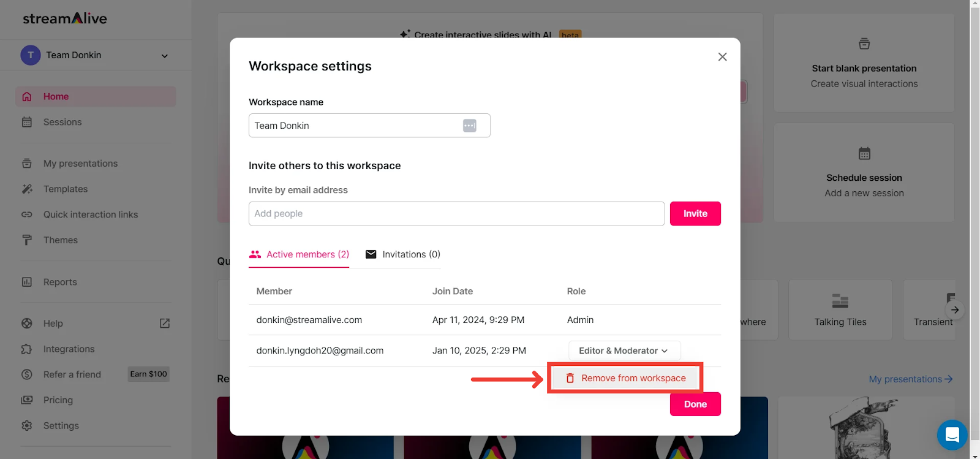Click the password manager icon in workspace name
The height and width of the screenshot is (459, 980).
[x=470, y=126]
